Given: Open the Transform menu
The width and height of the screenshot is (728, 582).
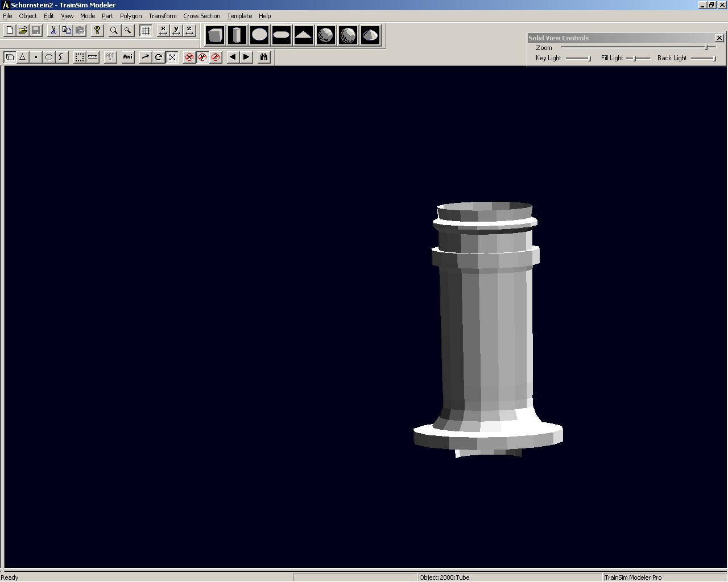Looking at the screenshot, I should (x=163, y=16).
